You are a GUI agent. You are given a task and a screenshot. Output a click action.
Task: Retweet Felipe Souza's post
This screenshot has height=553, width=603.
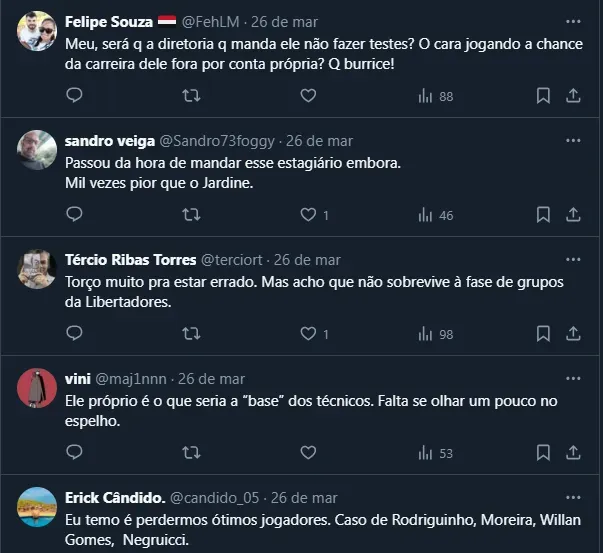pyautogui.click(x=191, y=96)
